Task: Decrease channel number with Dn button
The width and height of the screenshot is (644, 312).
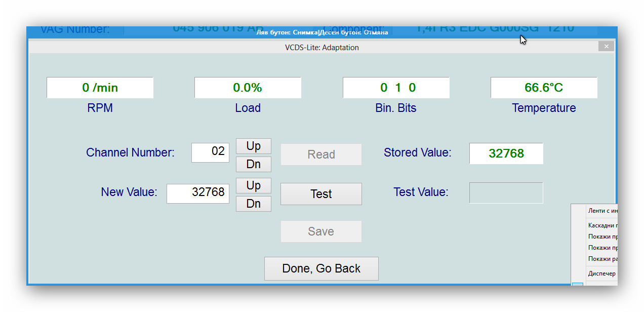Action: point(253,164)
